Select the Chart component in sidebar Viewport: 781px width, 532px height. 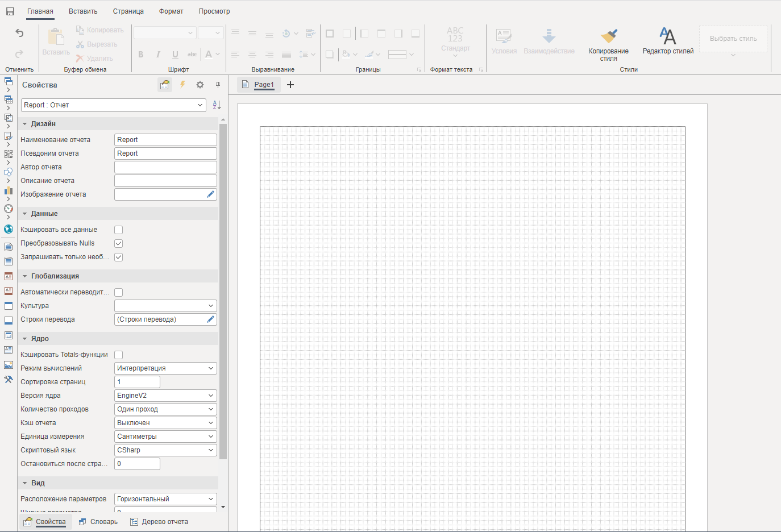[x=9, y=190]
